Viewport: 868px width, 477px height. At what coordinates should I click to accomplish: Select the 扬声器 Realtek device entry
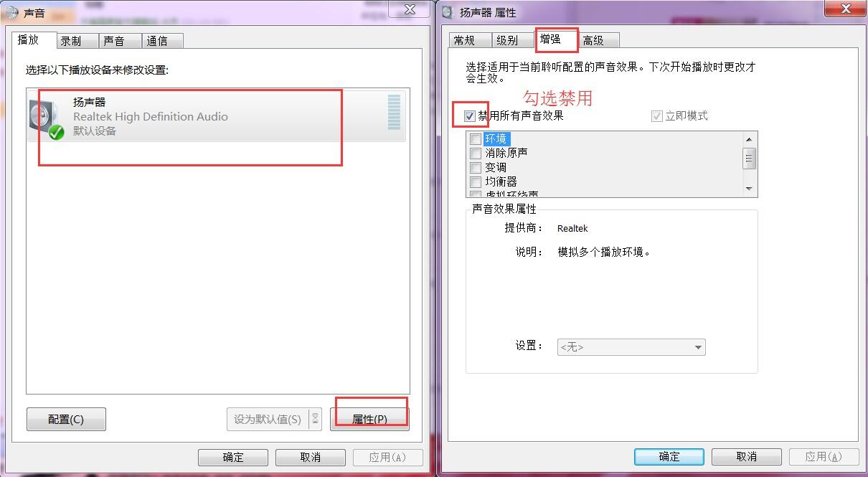point(217,116)
